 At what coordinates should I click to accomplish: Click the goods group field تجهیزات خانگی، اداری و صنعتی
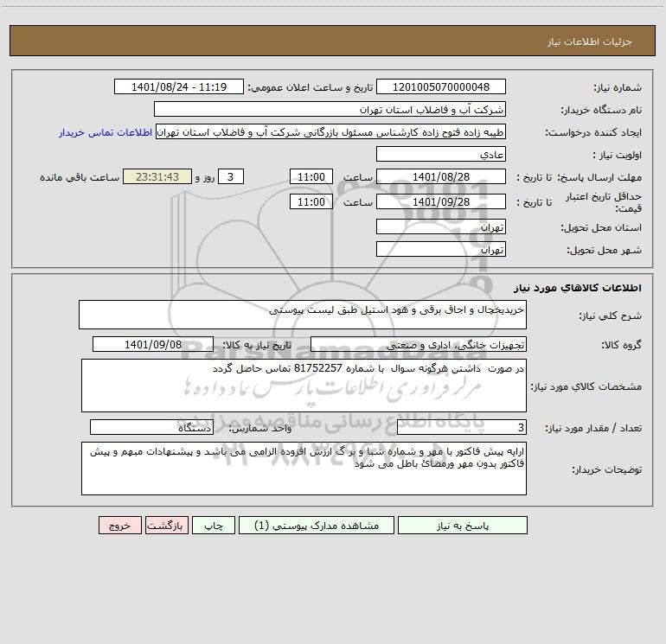click(419, 344)
